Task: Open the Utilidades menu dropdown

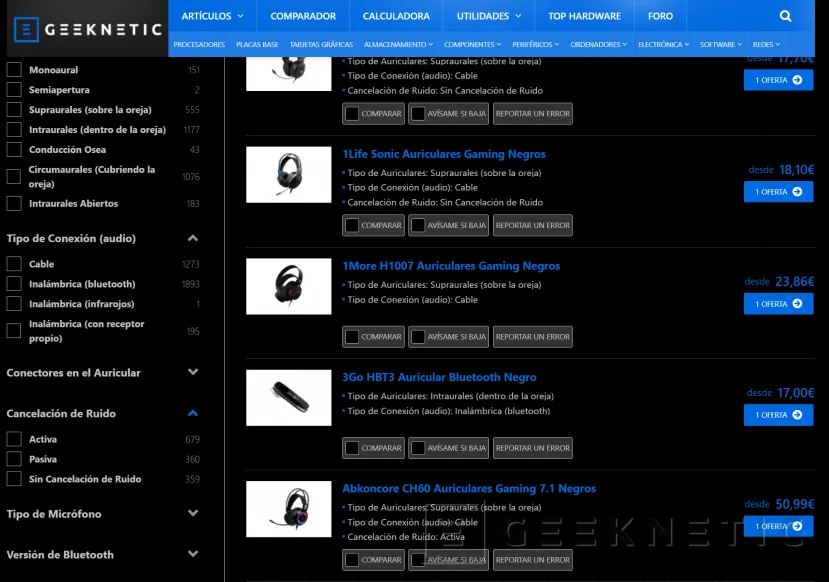Action: tap(489, 16)
